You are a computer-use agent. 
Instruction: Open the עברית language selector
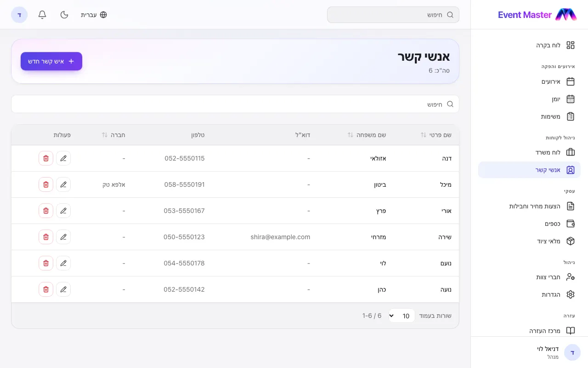(94, 15)
